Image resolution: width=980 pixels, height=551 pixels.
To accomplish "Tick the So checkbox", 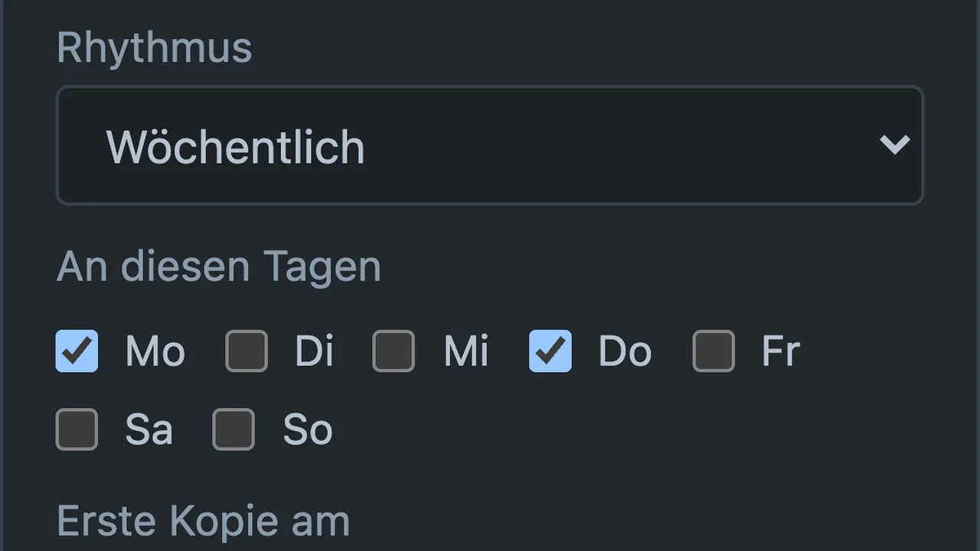I will click(234, 429).
